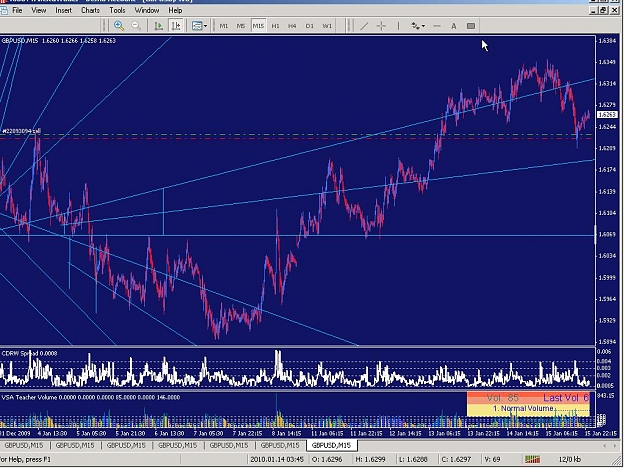Select the M15 timeframe button
Screen dimensions: 625x469
pos(258,26)
